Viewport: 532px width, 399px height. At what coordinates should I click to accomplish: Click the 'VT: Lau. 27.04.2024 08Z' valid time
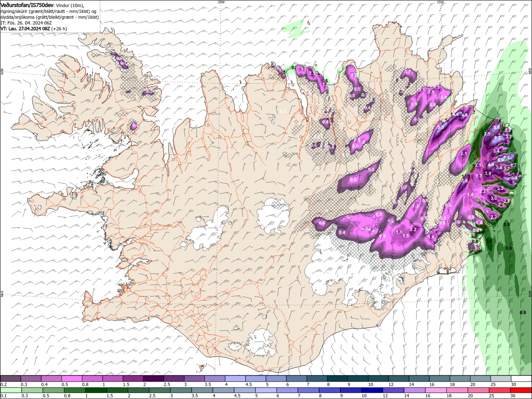tap(25, 29)
